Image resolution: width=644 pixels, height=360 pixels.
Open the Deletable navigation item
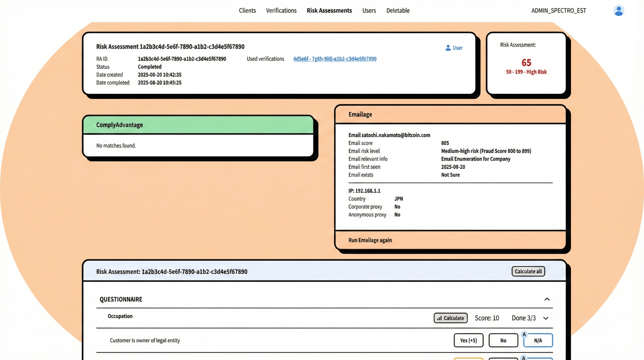pos(398,11)
